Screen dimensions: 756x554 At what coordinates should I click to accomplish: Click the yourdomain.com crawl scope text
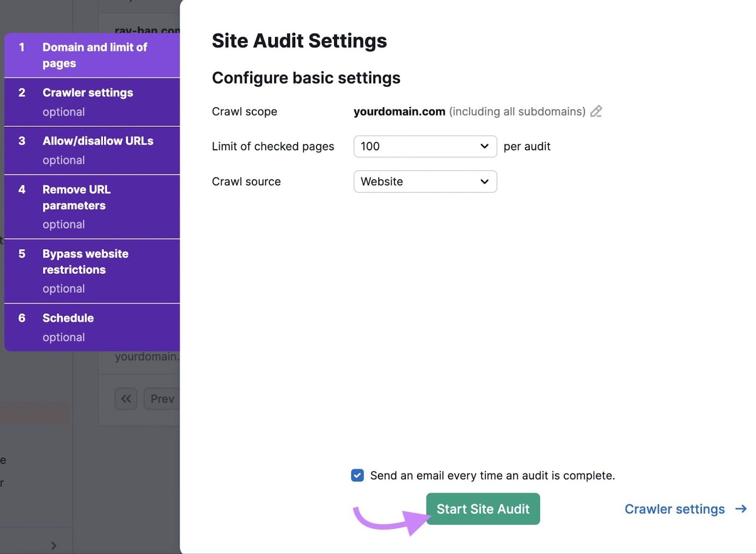(x=399, y=112)
